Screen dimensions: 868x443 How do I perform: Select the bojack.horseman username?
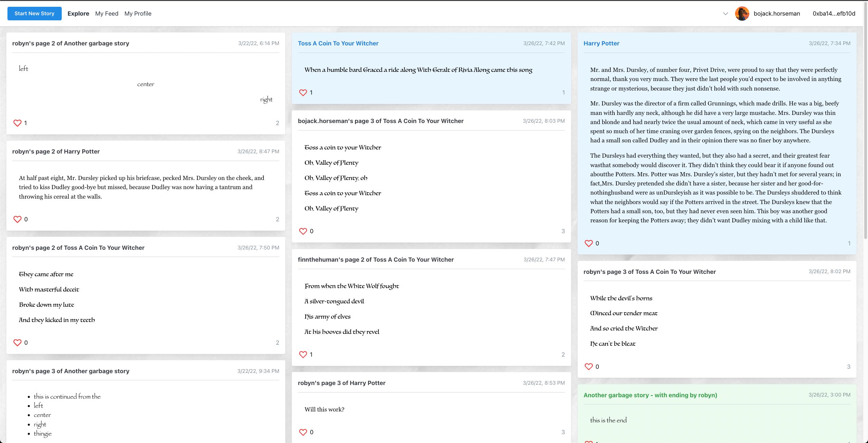tap(777, 14)
